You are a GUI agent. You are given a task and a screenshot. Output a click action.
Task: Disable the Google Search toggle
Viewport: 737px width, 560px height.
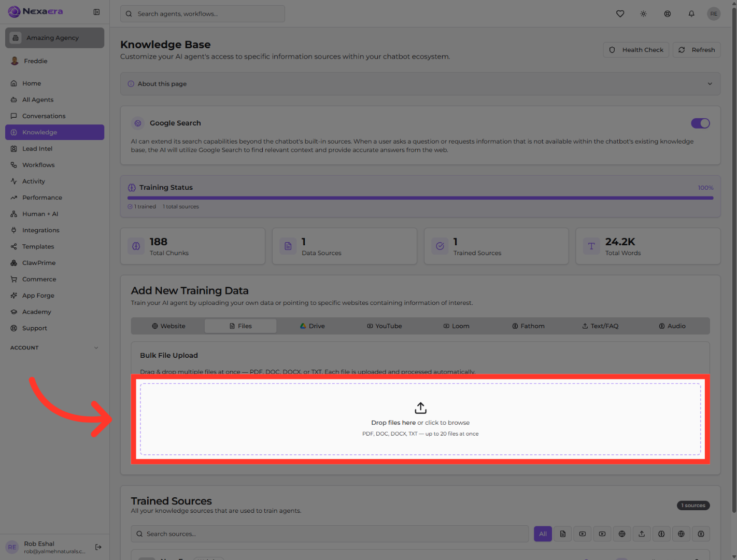700,123
